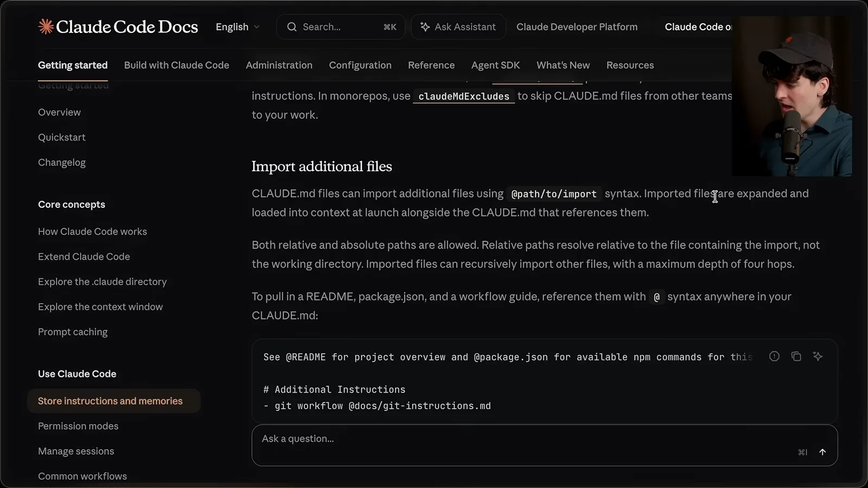Open the Claude Developer Platform link
868x488 pixels.
(x=577, y=27)
